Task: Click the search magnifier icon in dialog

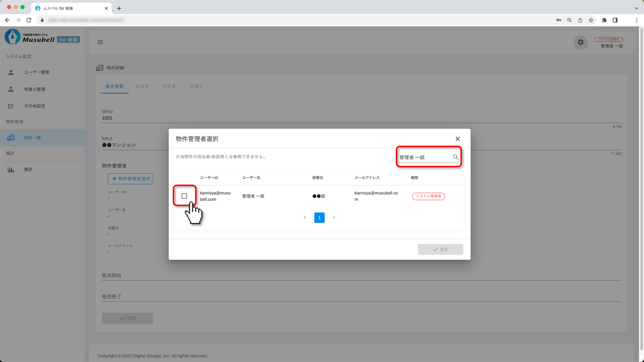Action: tap(455, 157)
